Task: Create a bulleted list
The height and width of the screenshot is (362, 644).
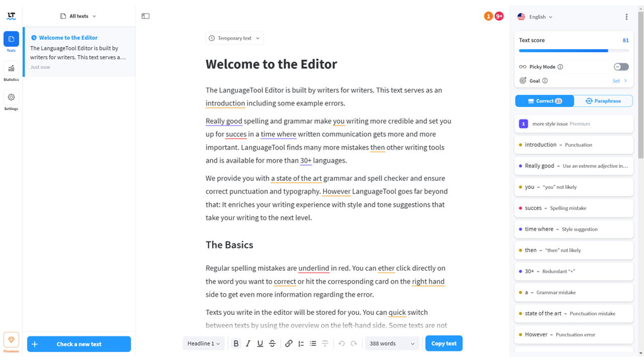Action: click(x=313, y=343)
